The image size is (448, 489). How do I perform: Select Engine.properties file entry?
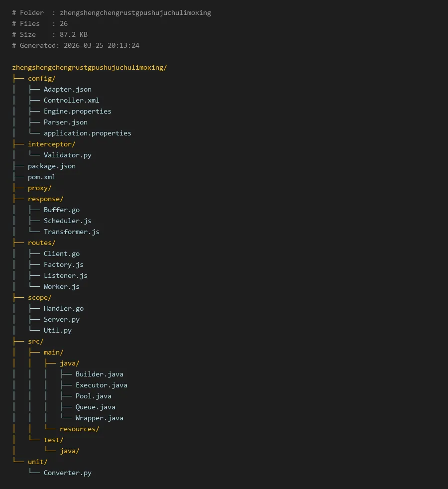[77, 111]
